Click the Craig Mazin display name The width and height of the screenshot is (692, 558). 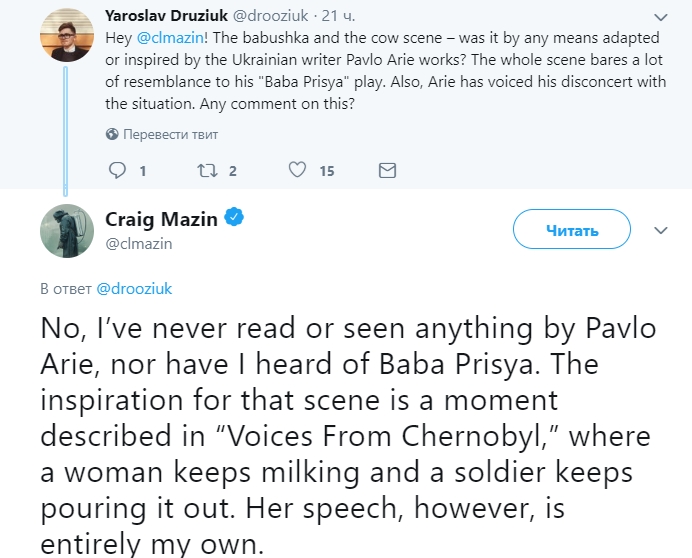pos(161,219)
